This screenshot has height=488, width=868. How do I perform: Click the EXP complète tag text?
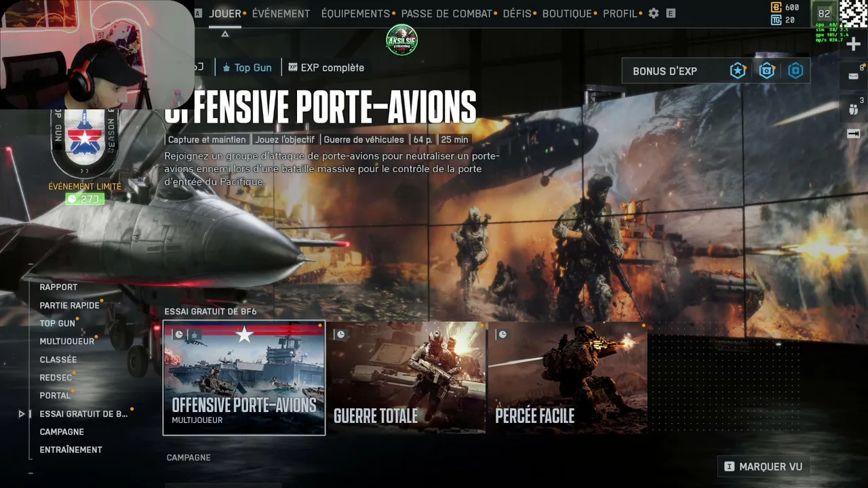[332, 68]
